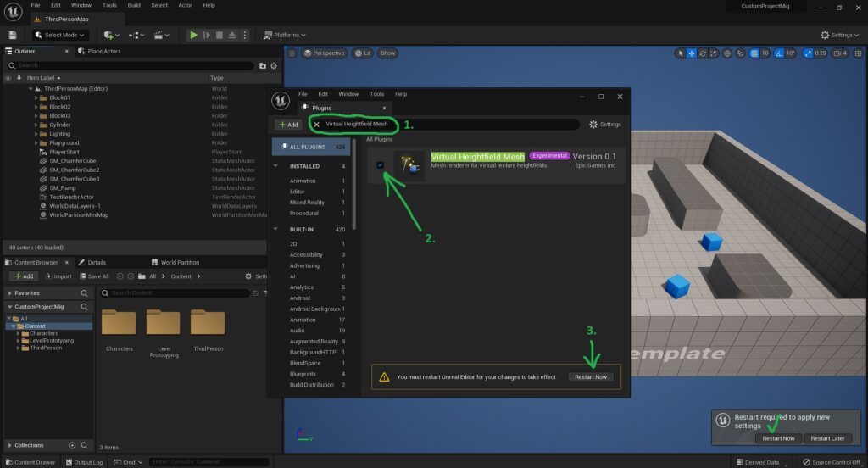
Task: Open the Perspective viewport mode button
Action: tap(325, 53)
